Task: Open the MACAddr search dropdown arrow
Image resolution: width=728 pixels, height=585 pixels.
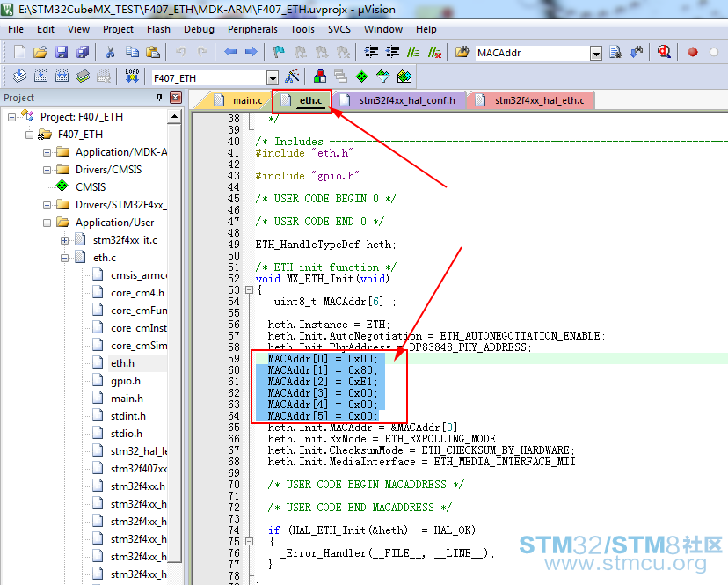Action: pos(596,54)
